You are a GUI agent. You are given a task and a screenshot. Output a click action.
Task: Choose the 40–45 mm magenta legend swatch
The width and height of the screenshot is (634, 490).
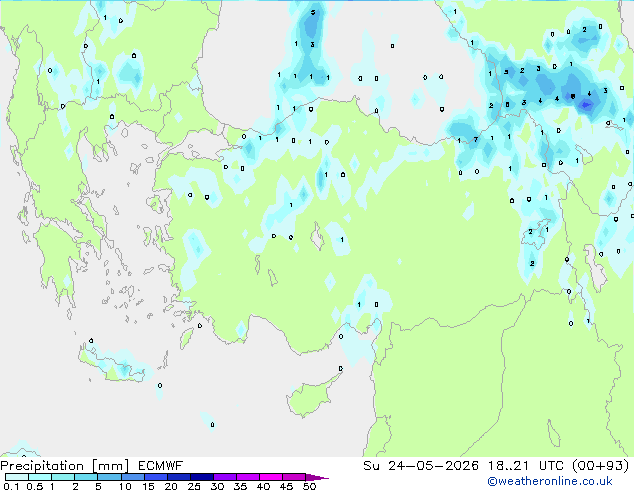271,477
